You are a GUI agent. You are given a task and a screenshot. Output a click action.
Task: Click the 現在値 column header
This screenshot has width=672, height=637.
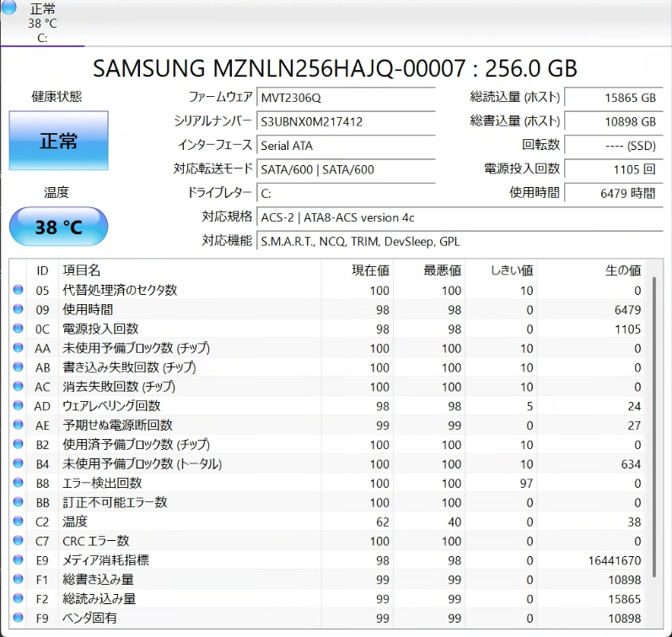[x=358, y=270]
